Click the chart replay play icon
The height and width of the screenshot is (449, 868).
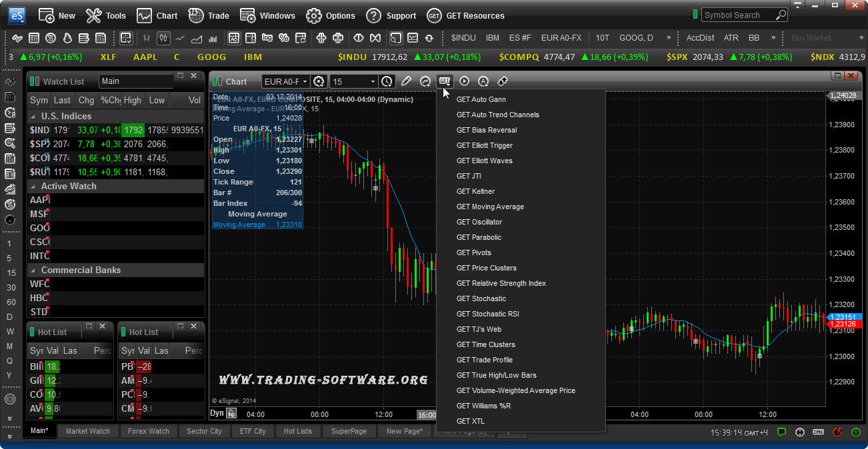464,81
